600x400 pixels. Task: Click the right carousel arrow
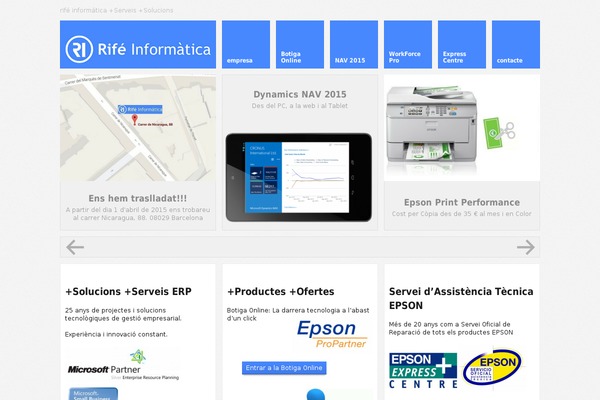pyautogui.click(x=526, y=247)
